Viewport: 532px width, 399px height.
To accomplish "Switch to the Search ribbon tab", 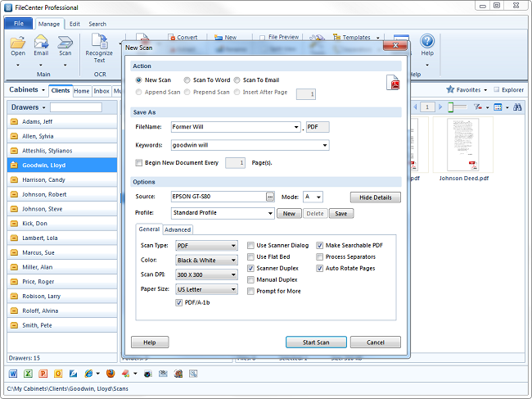I will pyautogui.click(x=97, y=24).
